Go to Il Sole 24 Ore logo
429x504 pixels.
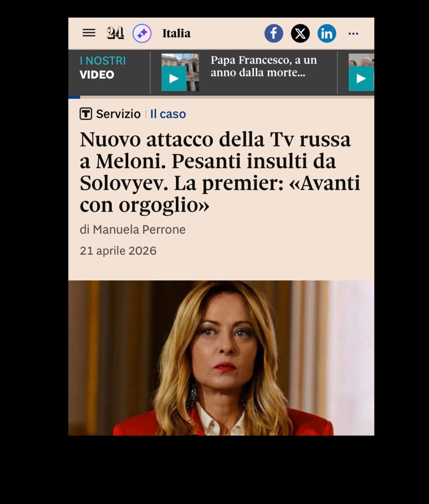[x=115, y=33]
